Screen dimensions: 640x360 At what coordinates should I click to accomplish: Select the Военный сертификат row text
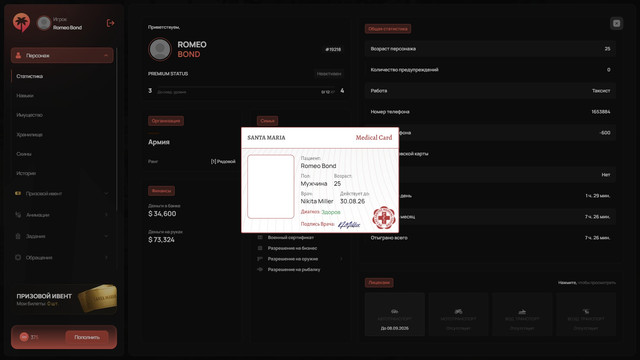pyautogui.click(x=291, y=237)
